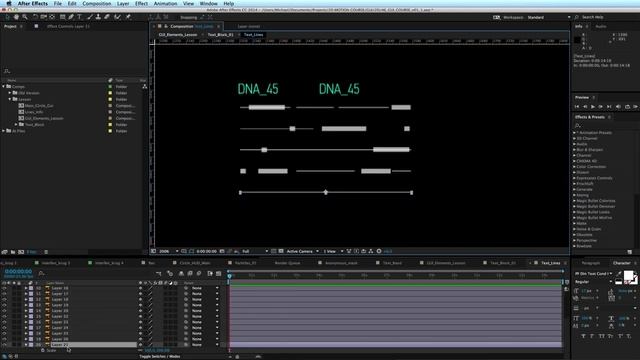
Task: Select the Hand tool
Action: (x=16, y=17)
